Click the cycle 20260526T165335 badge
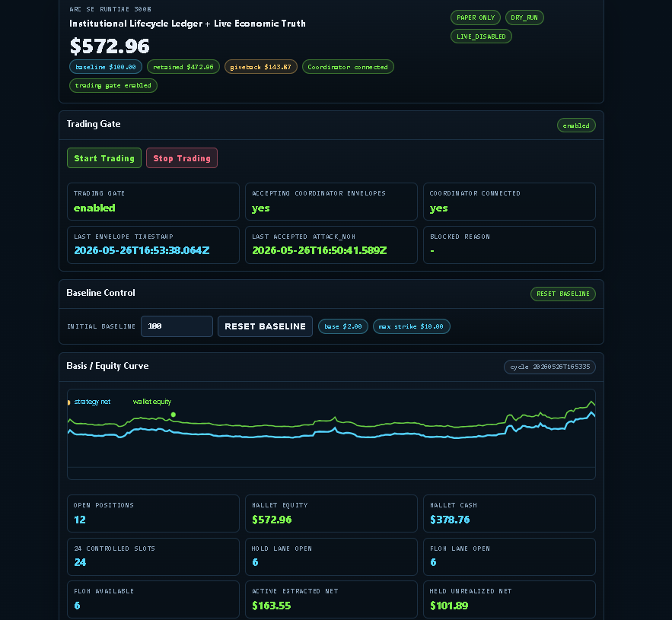This screenshot has height=620, width=672. coord(549,367)
